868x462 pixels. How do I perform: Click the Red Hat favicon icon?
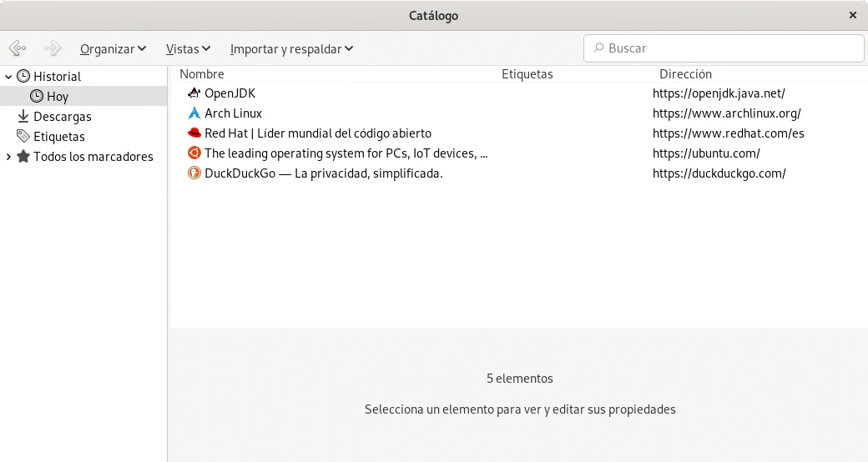pyautogui.click(x=194, y=133)
